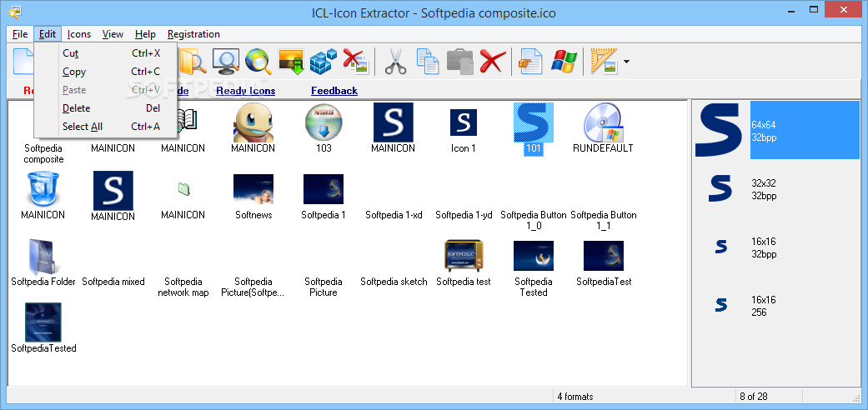868x410 pixels.
Task: Choose Select All from the Edit menu
Action: click(105, 126)
